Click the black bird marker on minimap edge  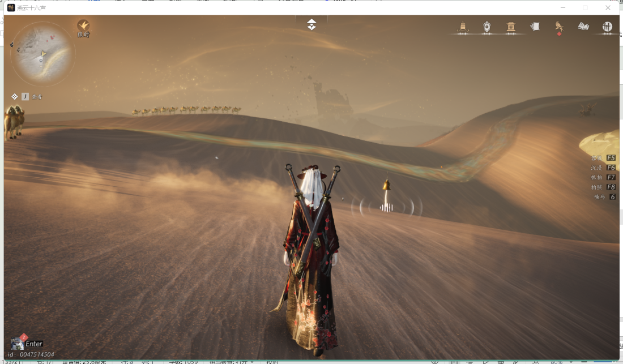[12, 45]
